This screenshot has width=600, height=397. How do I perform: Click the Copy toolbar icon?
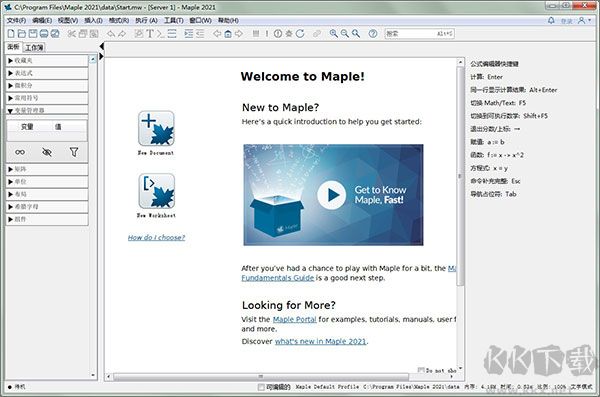point(83,34)
